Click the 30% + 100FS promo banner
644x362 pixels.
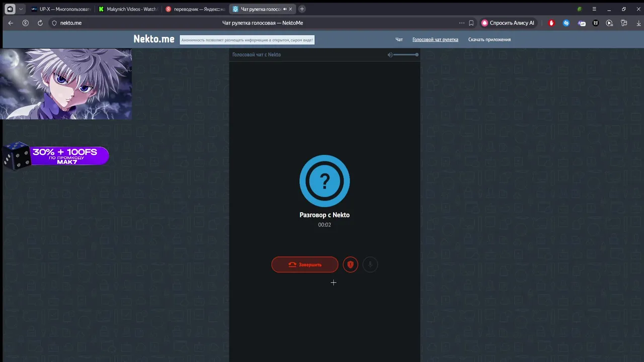55,156
